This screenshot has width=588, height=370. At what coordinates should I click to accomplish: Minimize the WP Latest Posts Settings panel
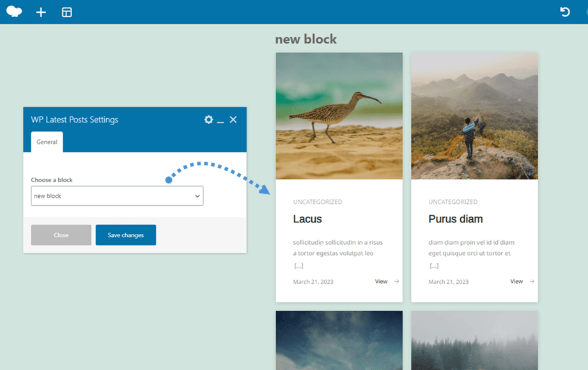tap(220, 120)
